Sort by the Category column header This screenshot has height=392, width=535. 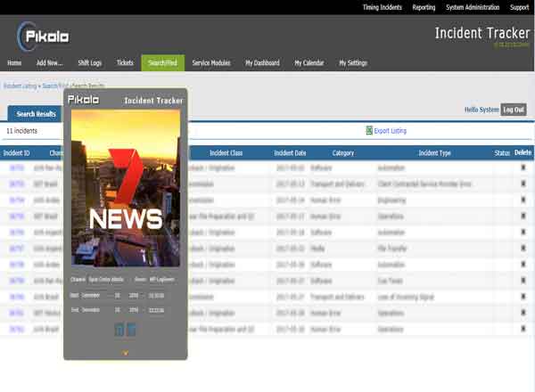pos(343,153)
